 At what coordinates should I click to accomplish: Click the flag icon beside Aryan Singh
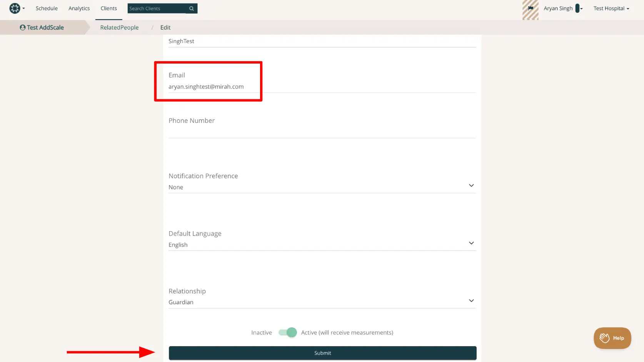(x=531, y=8)
